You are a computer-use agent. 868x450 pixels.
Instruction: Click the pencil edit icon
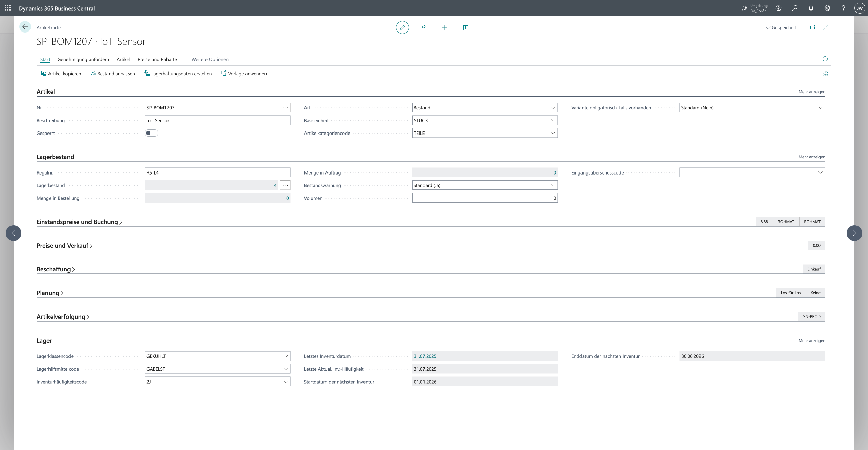click(402, 27)
